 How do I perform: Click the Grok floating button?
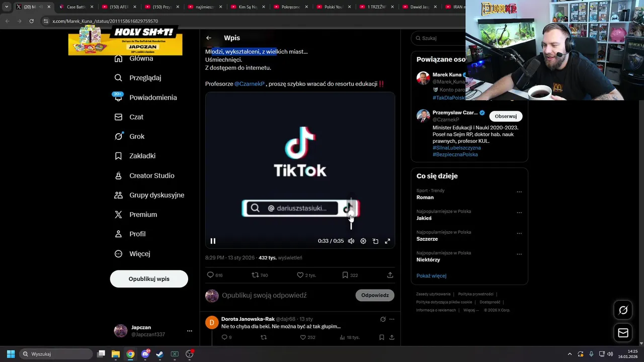(x=623, y=310)
